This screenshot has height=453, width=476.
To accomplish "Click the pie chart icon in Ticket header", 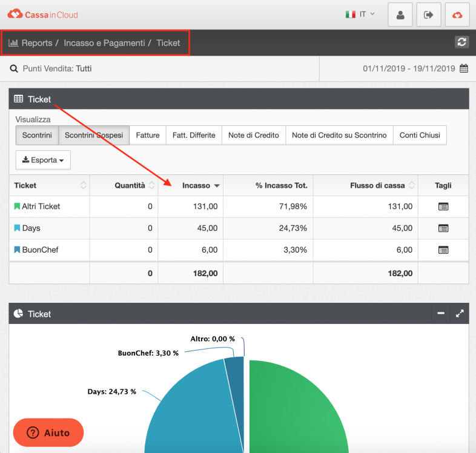I will [18, 313].
